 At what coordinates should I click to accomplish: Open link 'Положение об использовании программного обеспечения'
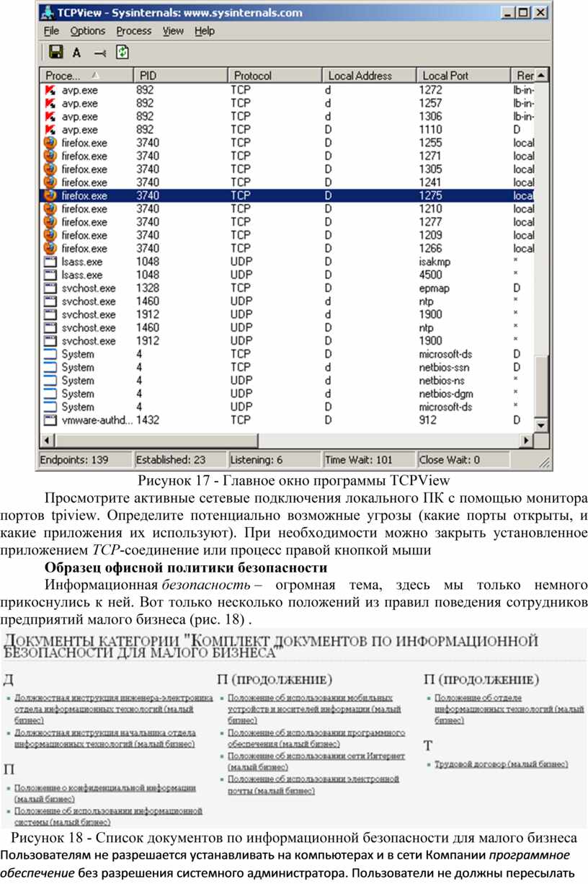pos(316,737)
